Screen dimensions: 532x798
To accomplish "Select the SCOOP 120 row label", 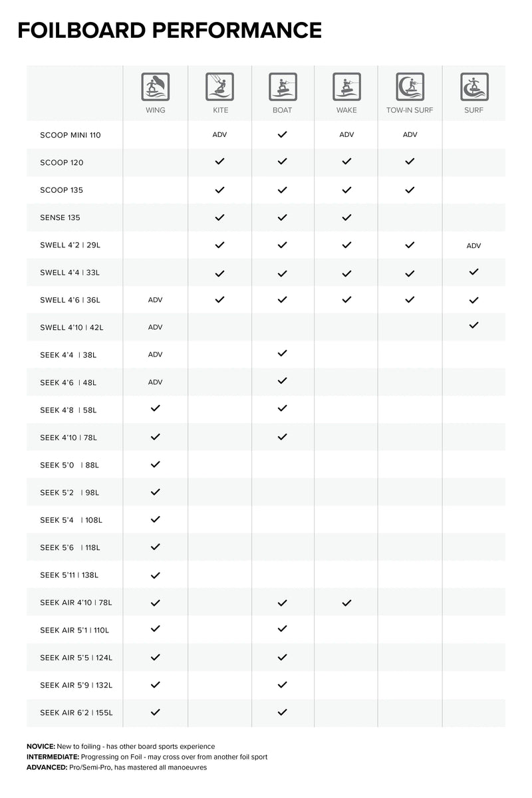I will (62, 162).
